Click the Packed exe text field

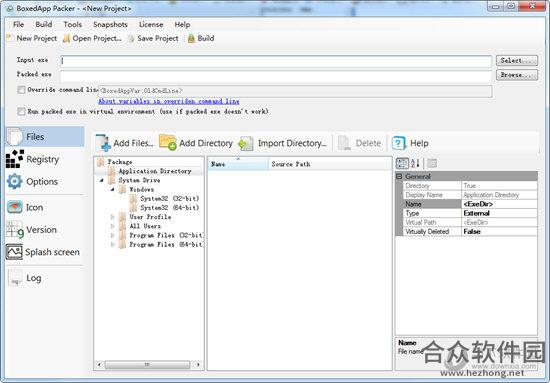[276, 76]
